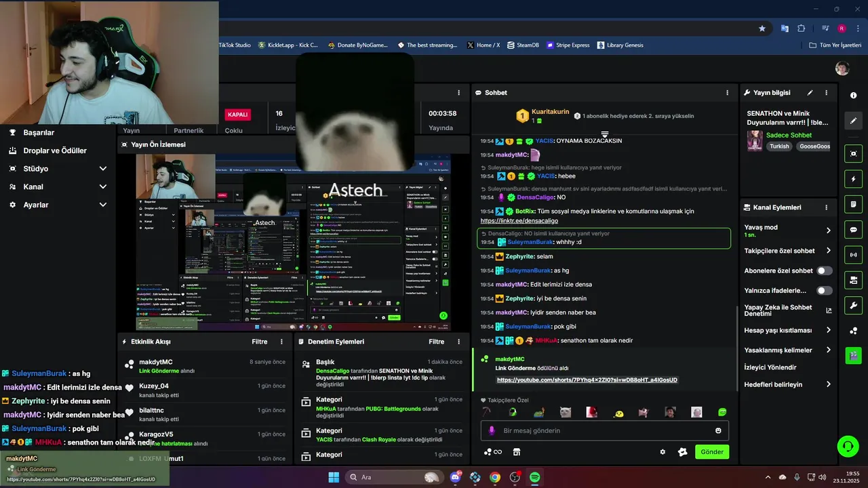
Task: Open the Windows Start menu
Action: [334, 477]
